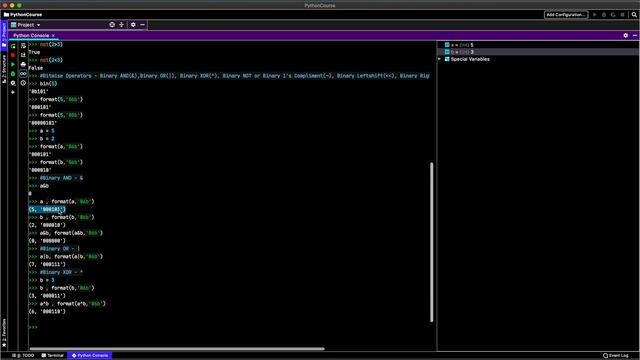Collapse all in the Project panel

pyautogui.click(x=122, y=25)
